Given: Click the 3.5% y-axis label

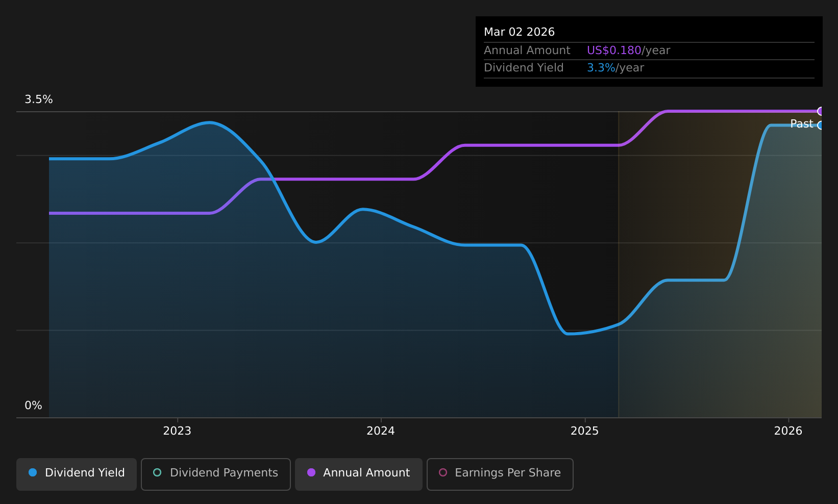Looking at the screenshot, I should coord(39,99).
